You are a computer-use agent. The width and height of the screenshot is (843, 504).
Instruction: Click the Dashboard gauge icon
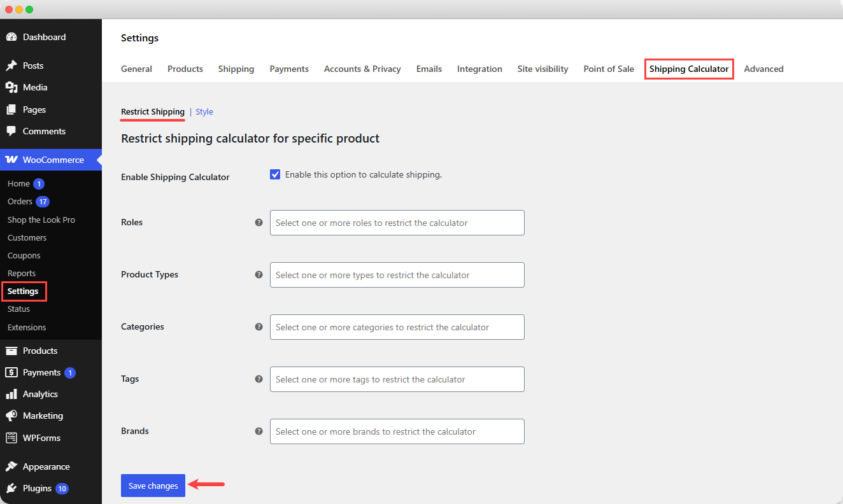(11, 37)
